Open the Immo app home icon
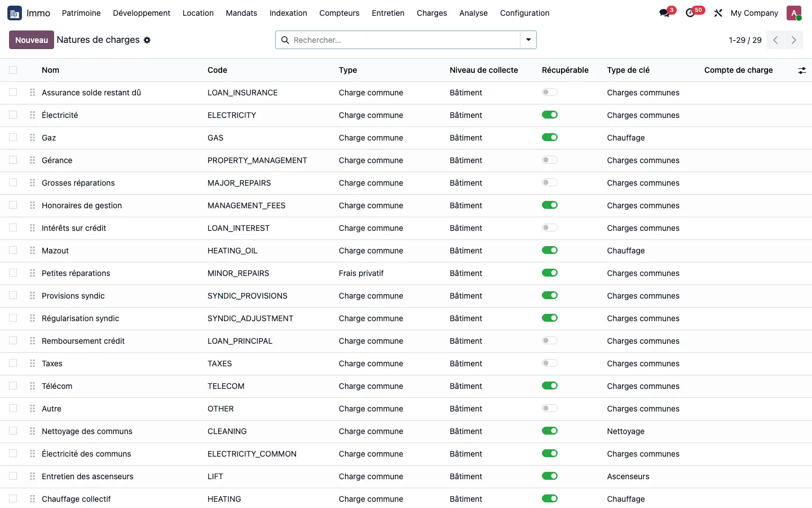The image size is (812, 508). 15,13
